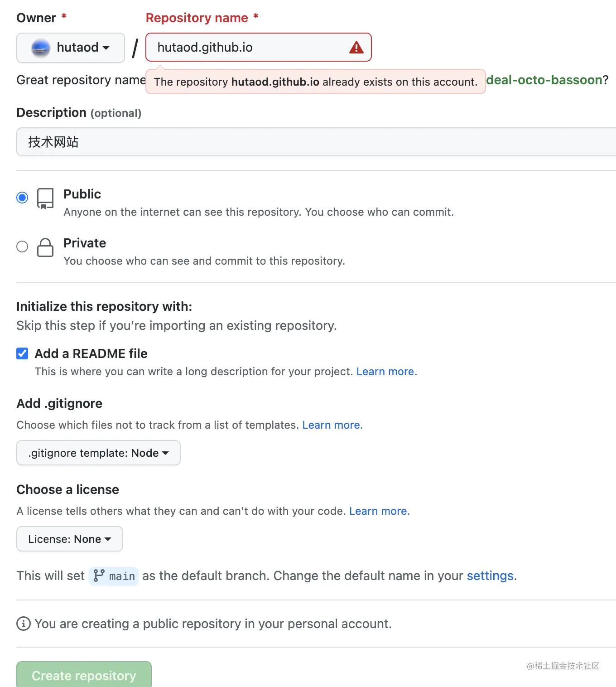Click the repository already exists error message
Image resolution: width=616 pixels, height=687 pixels.
[316, 82]
